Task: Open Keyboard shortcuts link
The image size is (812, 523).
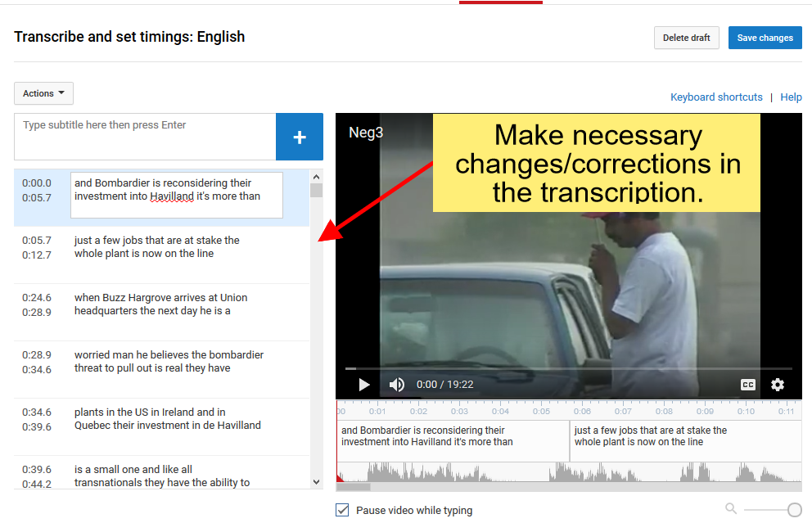Action: 716,97
